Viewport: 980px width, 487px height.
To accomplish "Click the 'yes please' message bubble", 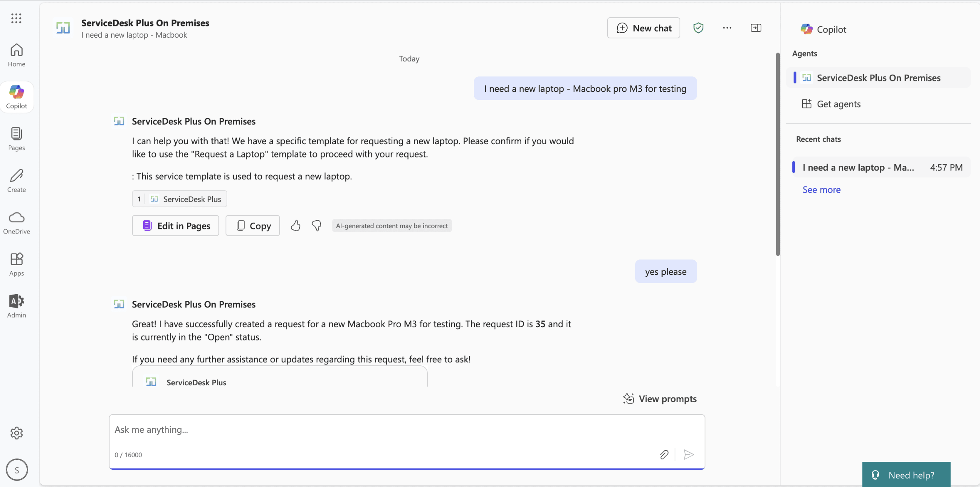I will pos(666,272).
